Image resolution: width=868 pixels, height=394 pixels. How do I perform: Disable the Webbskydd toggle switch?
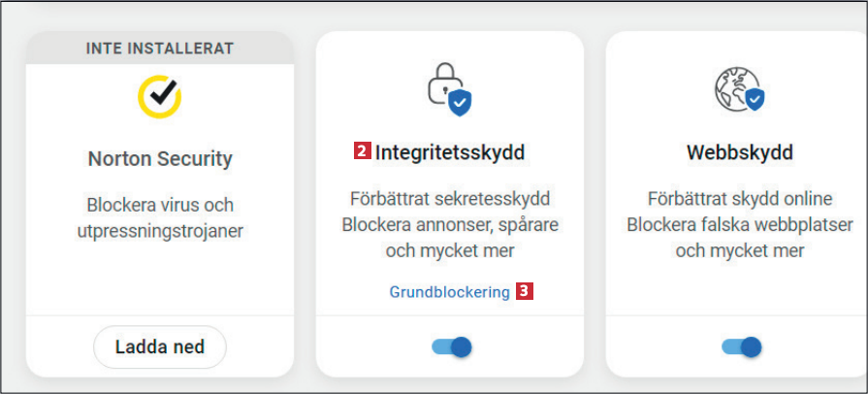pos(741,346)
